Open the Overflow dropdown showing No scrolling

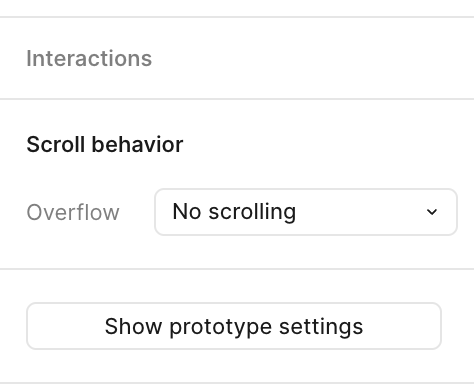pos(306,212)
